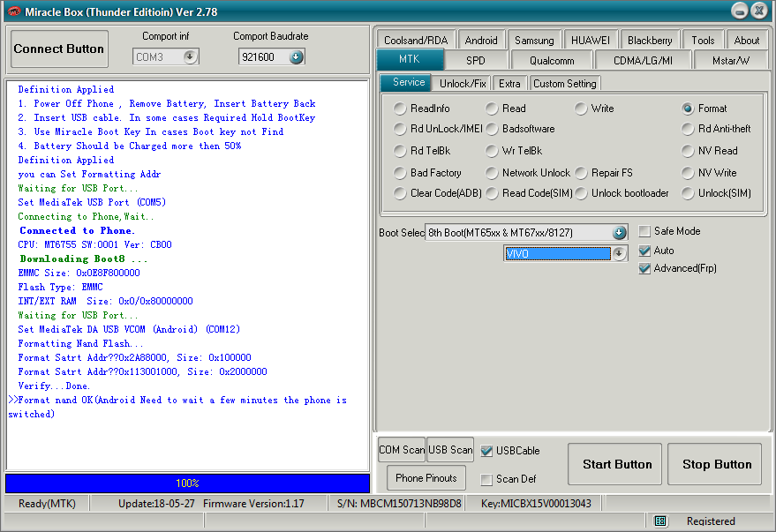The image size is (776, 532).
Task: Choose NV Write option
Action: point(688,173)
